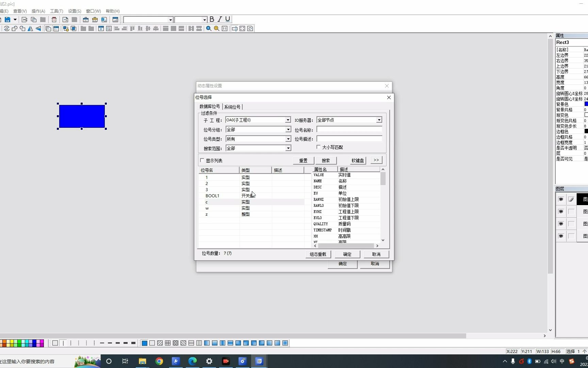Screen dimensions: 588x368
Task: Select the crosshatch diamond fill pattern
Action: (176, 343)
